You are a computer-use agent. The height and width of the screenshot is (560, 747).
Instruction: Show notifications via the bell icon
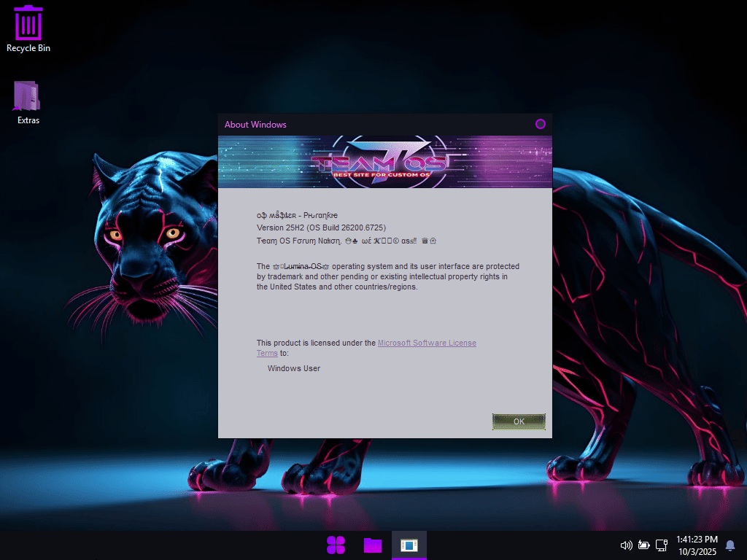(x=729, y=545)
